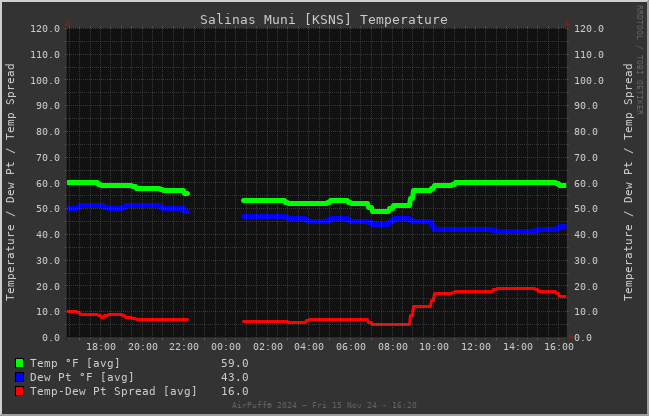Click the 16:00 time axis label
This screenshot has width=649, height=416.
point(559,346)
